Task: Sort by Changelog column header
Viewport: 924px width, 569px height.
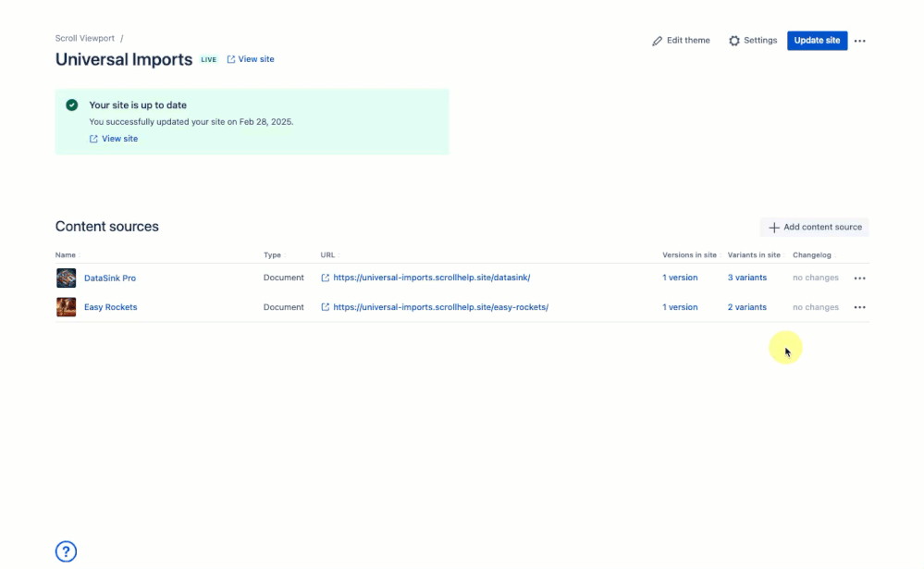Action: point(812,255)
